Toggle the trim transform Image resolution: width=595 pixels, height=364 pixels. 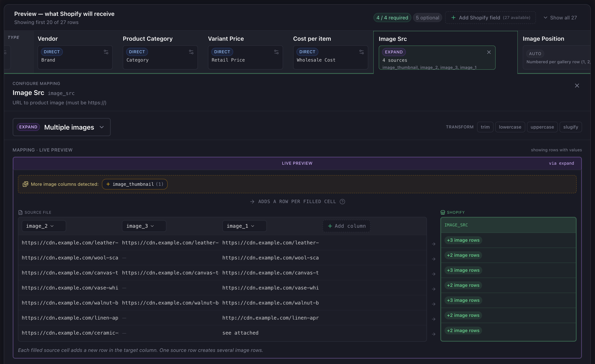point(485,127)
